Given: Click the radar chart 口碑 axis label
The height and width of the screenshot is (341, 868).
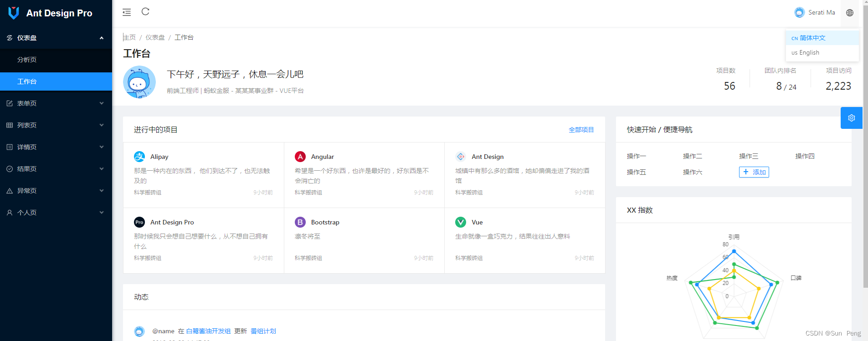Looking at the screenshot, I should tap(796, 278).
